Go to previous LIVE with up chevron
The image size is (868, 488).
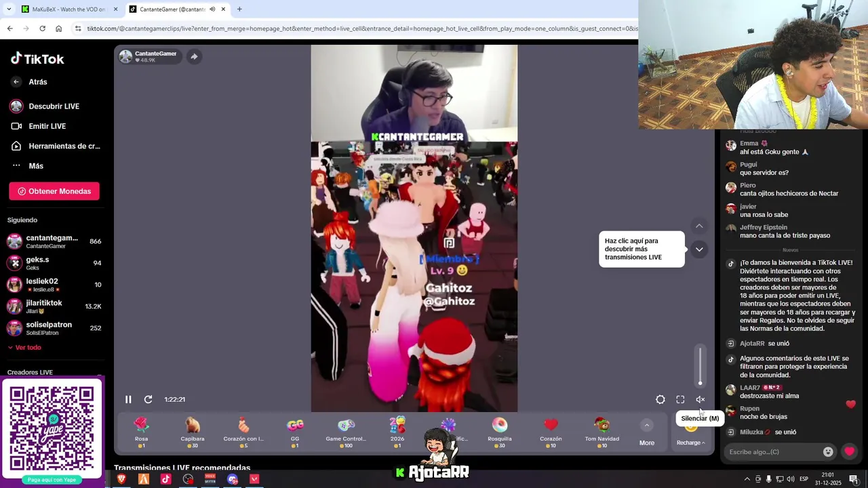(699, 226)
